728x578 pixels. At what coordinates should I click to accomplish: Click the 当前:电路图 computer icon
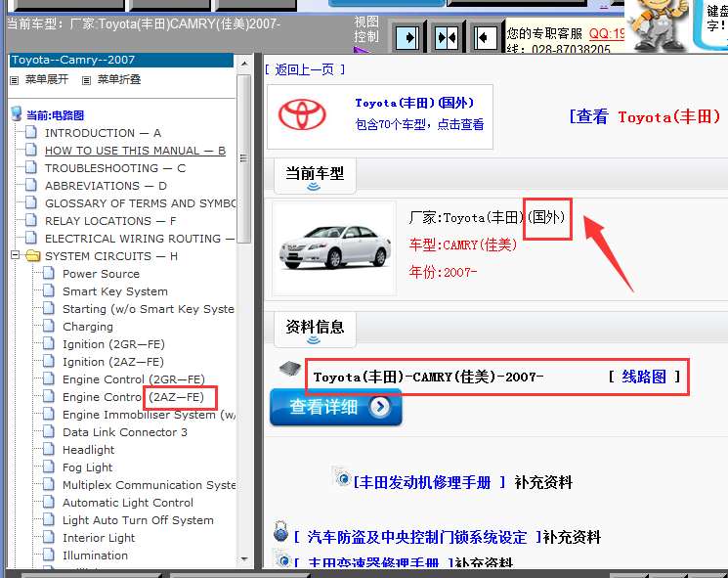click(x=17, y=113)
